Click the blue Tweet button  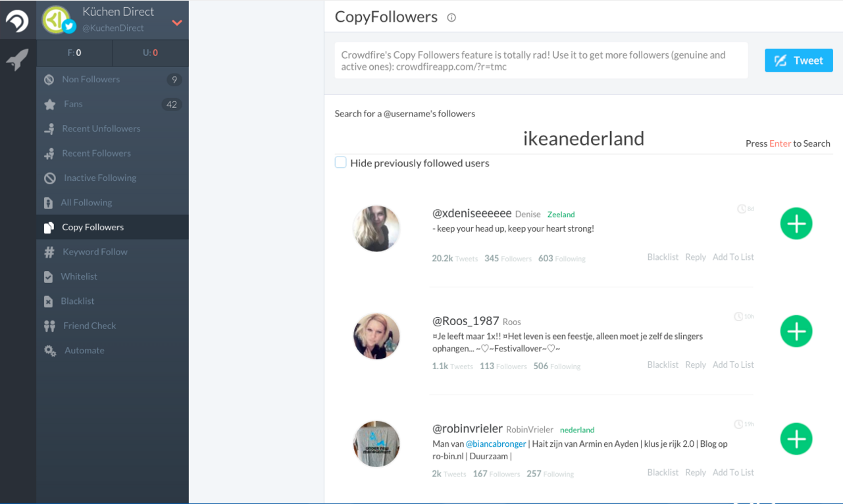[x=799, y=61]
